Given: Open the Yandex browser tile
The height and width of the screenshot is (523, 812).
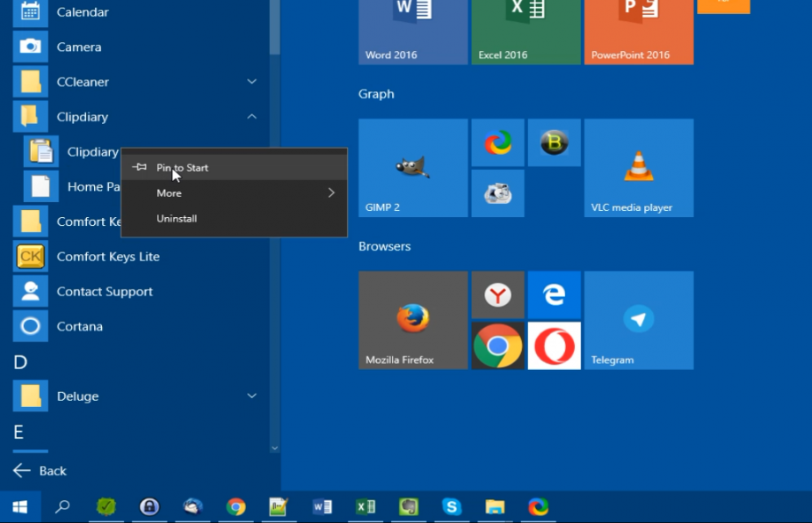Looking at the screenshot, I should 497,294.
